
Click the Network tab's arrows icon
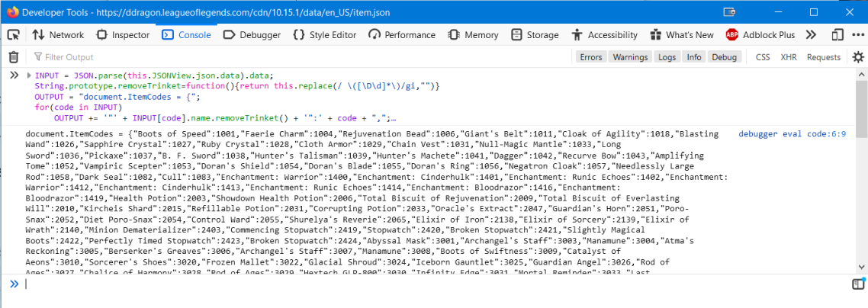[x=38, y=35]
